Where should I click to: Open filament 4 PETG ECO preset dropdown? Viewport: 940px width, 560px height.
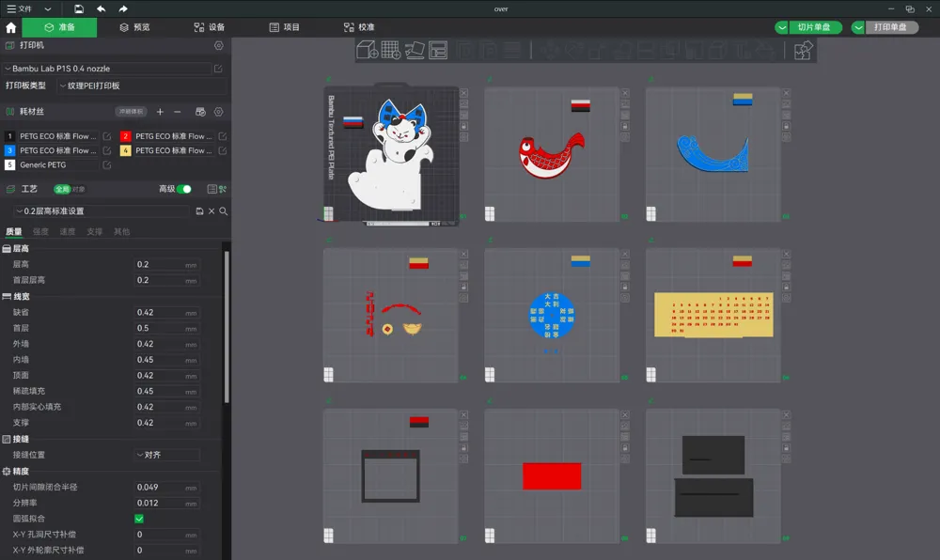[x=174, y=151]
